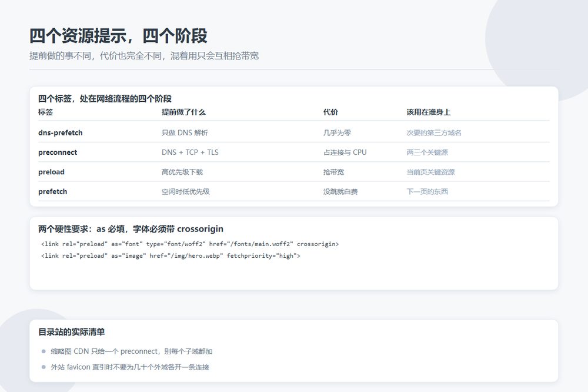Click heading 目录站的实际清单
The height and width of the screenshot is (392, 588).
click(72, 332)
